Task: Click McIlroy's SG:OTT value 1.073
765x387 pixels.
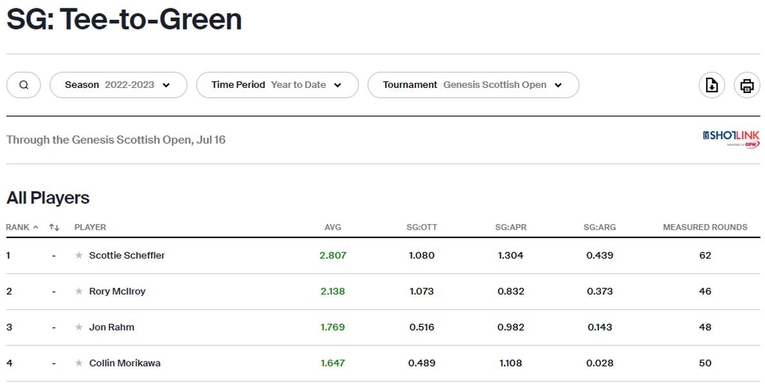Action: tap(422, 291)
